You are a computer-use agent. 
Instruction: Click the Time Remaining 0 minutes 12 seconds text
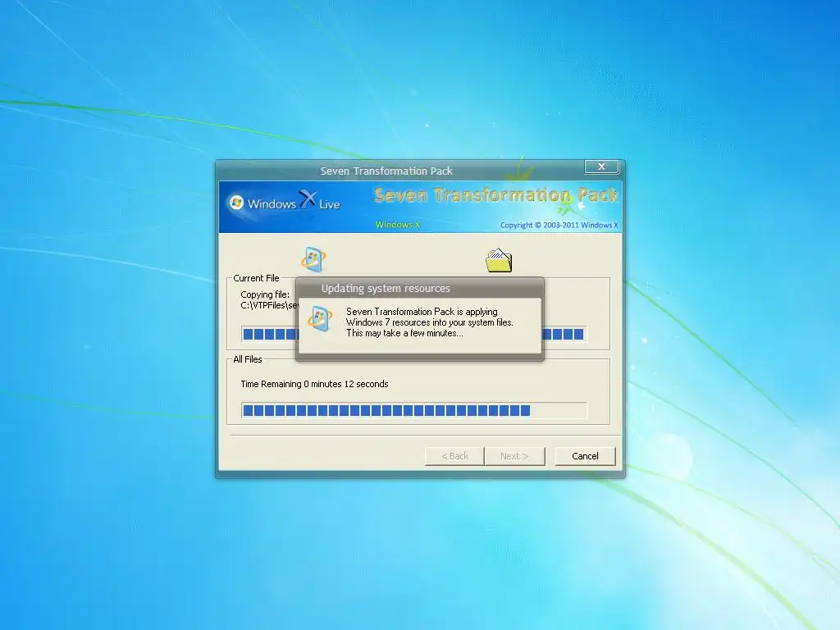[314, 384]
